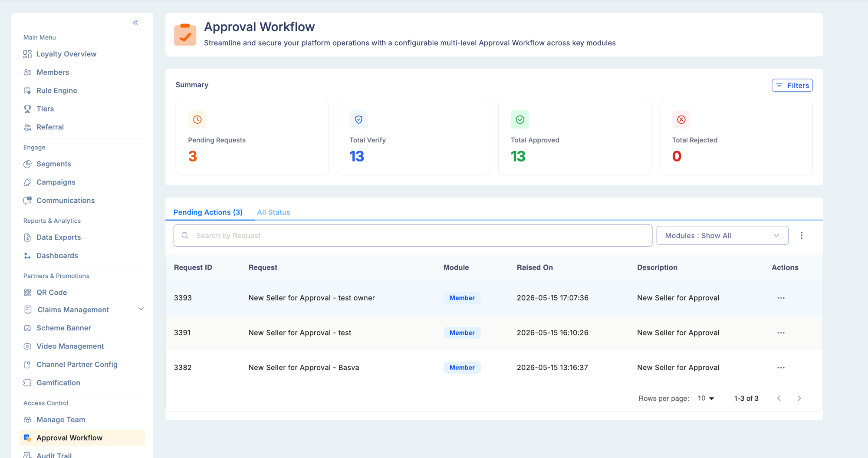
Task: Open actions menu for request 3393
Action: pyautogui.click(x=781, y=298)
